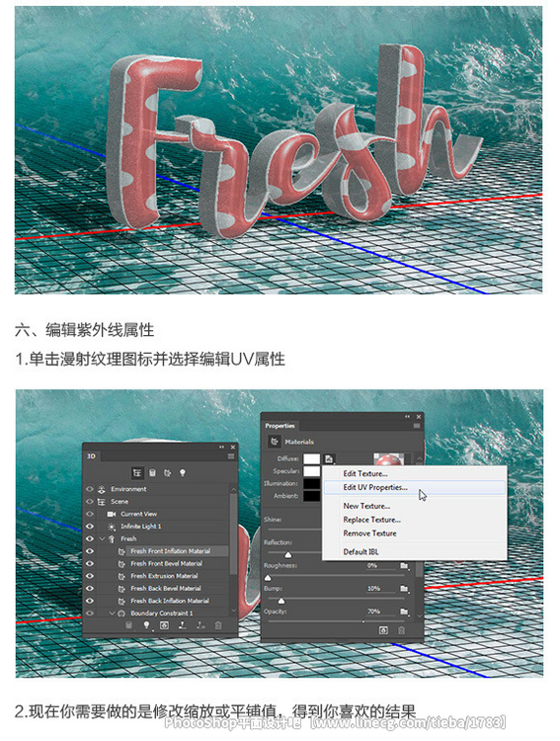Image resolution: width=560 pixels, height=741 pixels.
Task: Hide Fresh Extrusion Material
Action: (x=90, y=576)
